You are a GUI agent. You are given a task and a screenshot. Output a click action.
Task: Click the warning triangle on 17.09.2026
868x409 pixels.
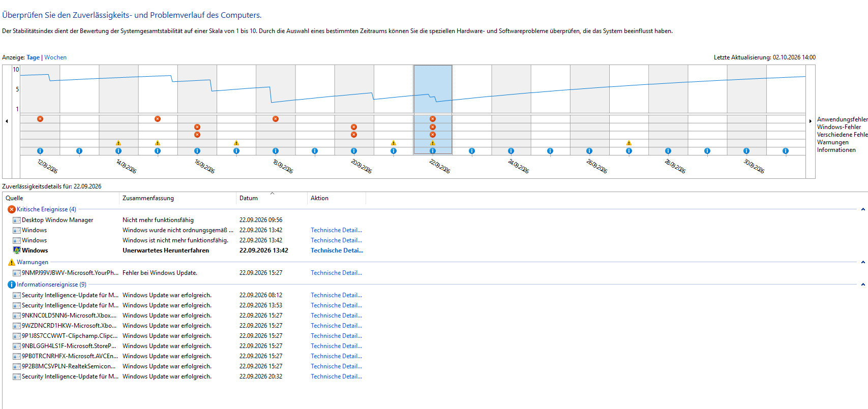click(236, 143)
